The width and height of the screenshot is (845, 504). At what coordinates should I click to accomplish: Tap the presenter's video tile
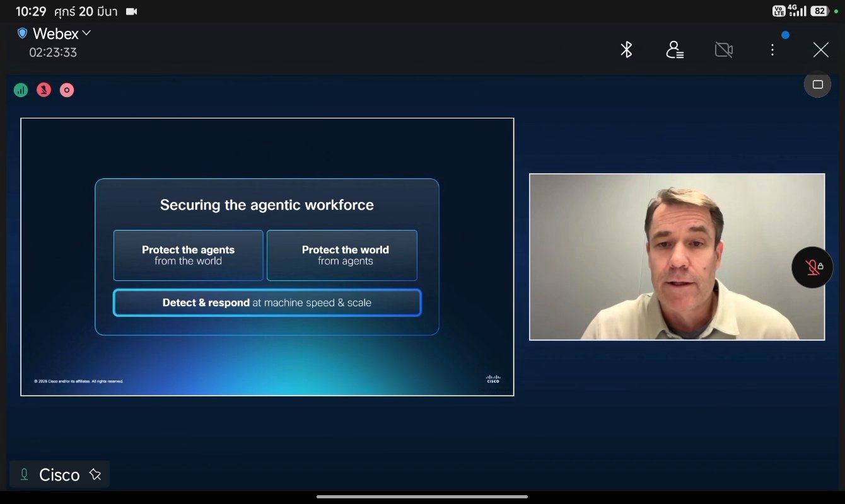[x=677, y=256]
